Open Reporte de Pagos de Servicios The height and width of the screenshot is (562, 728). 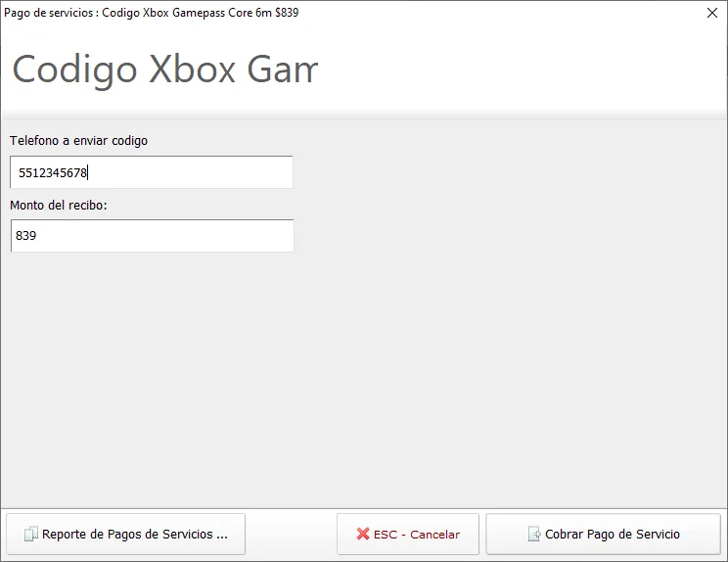pos(125,535)
